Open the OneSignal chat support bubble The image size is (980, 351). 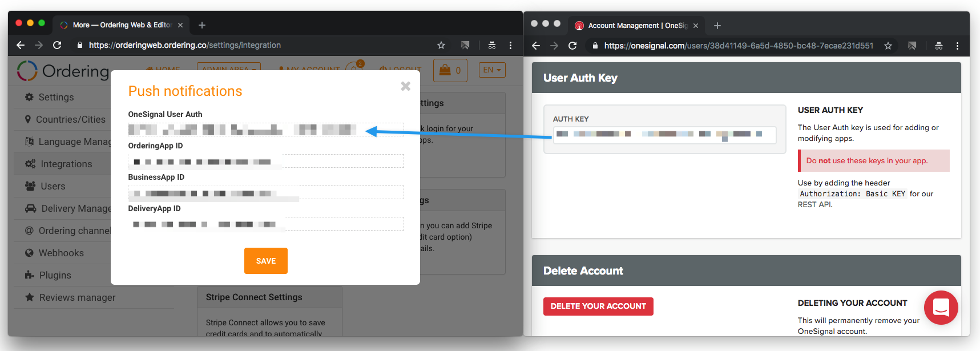[x=941, y=308]
